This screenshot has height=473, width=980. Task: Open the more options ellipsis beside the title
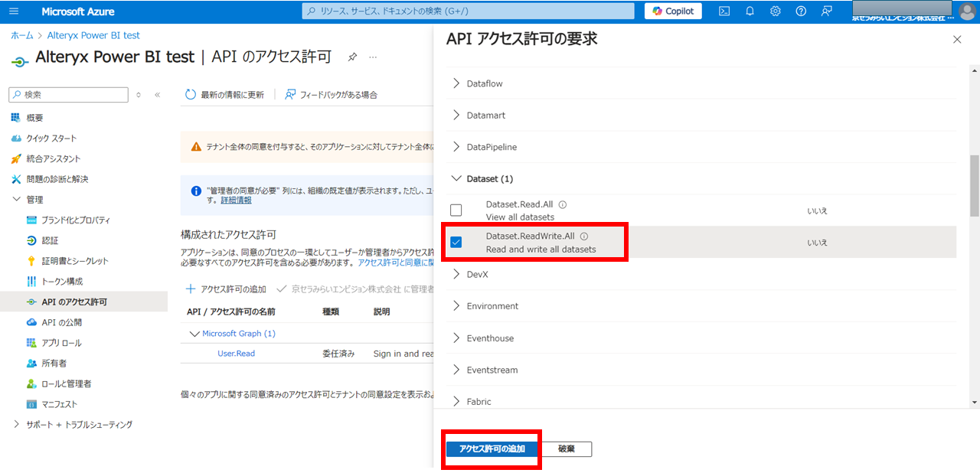point(373,57)
